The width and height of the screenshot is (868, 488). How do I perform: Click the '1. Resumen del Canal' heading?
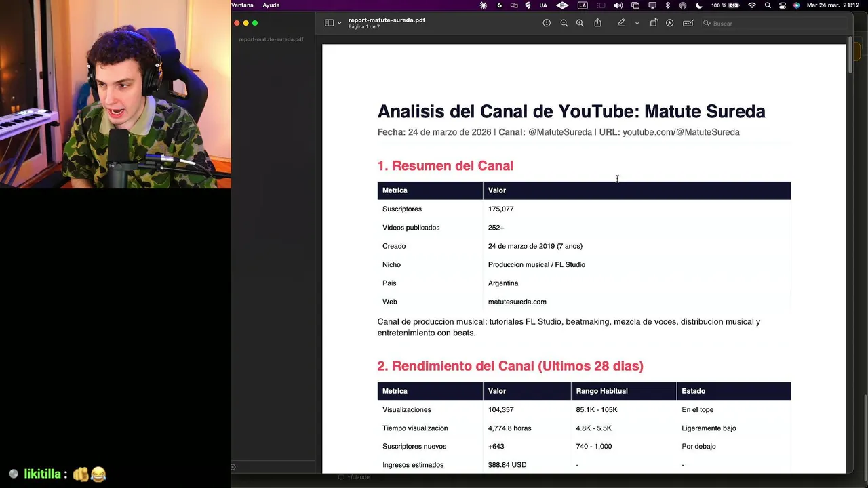click(446, 165)
